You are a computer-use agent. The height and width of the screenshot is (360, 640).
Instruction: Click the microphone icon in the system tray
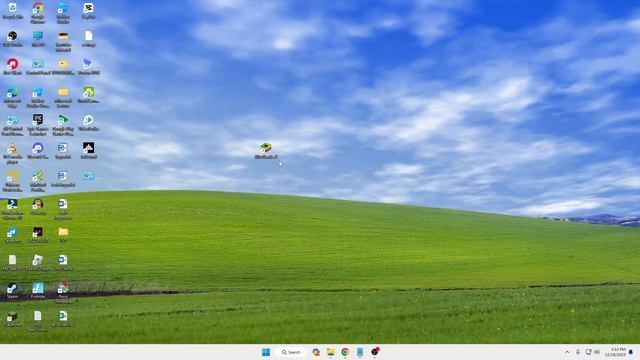coord(578,352)
